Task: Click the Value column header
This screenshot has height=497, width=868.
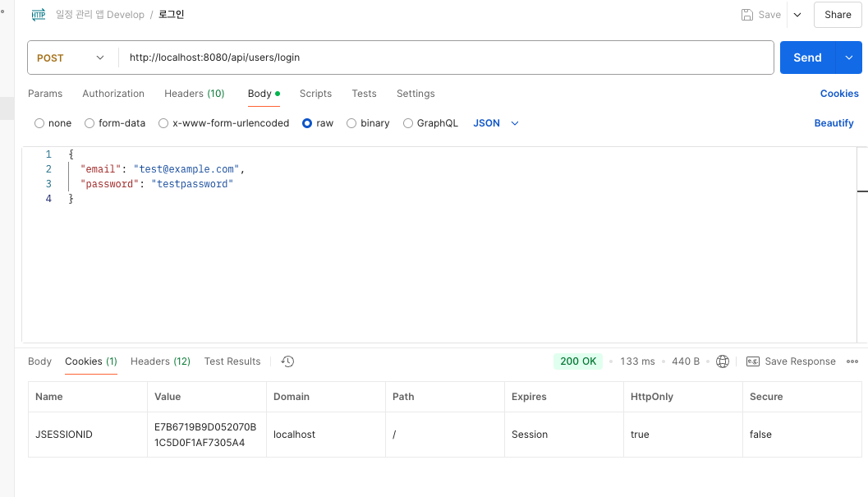Action: 207,397
